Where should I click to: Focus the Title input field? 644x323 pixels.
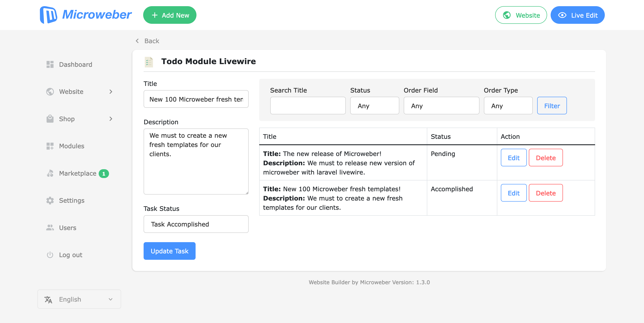[196, 99]
